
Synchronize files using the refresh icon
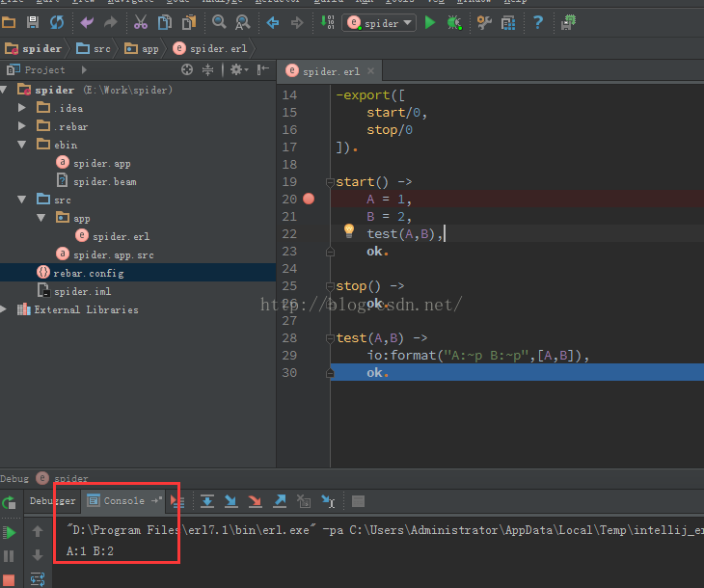(x=57, y=22)
